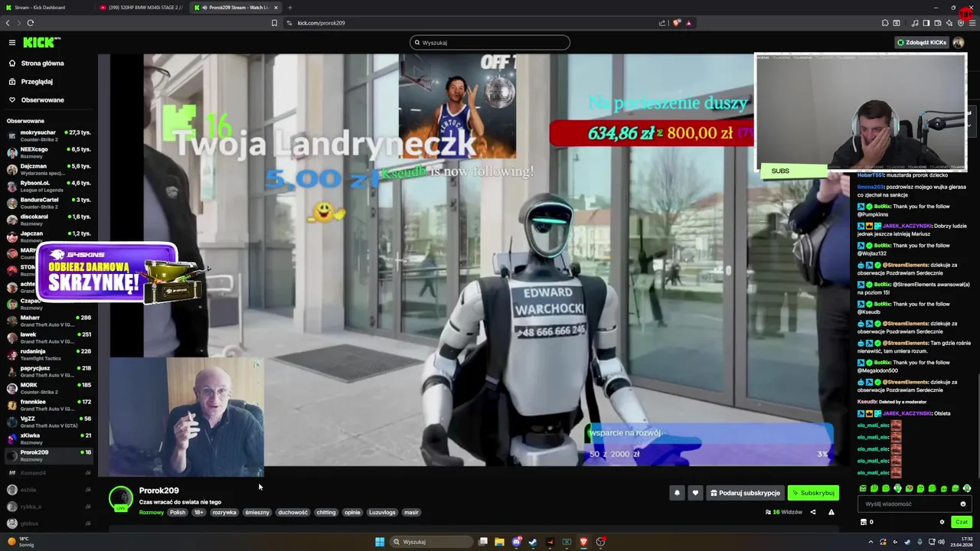Open the Rozmowy category link
Screen dimensions: 980x551
point(152,513)
